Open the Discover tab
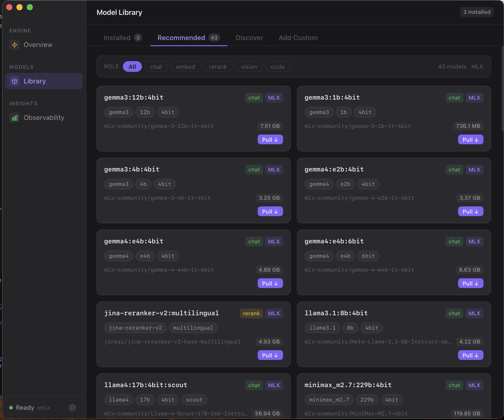The width and height of the screenshot is (504, 420). pos(249,38)
